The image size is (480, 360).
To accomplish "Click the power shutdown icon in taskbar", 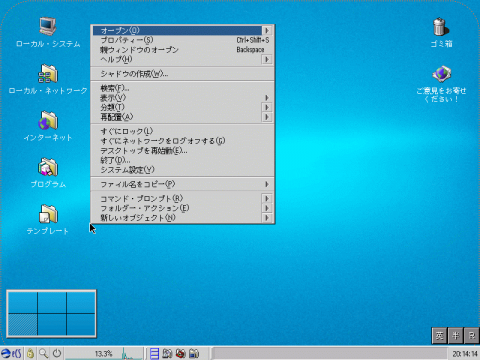I will (57, 353).
